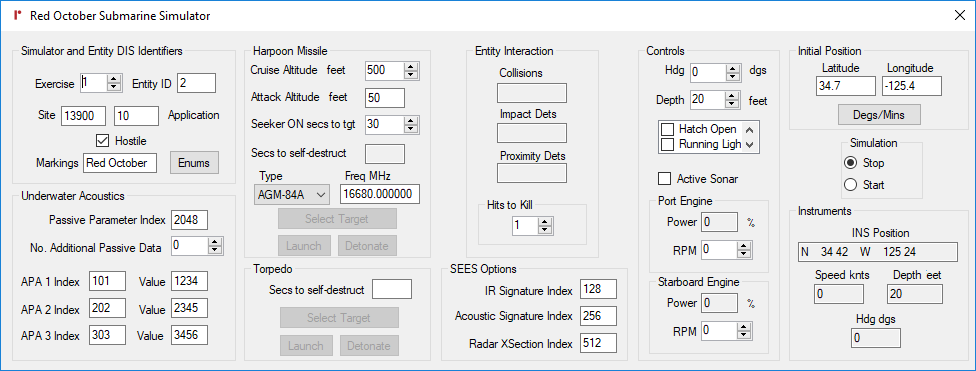976x371 pixels.
Task: Click the Degs/Mins button
Action: pos(880,115)
